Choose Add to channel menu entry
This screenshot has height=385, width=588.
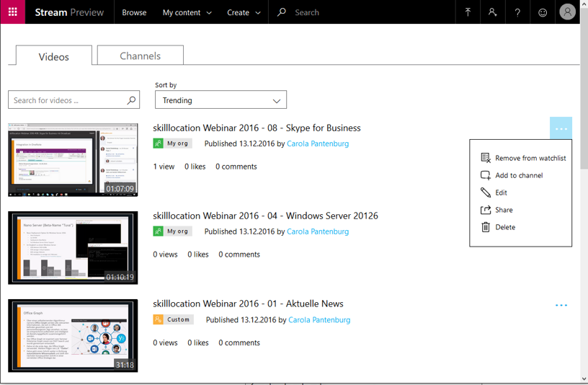(512, 175)
